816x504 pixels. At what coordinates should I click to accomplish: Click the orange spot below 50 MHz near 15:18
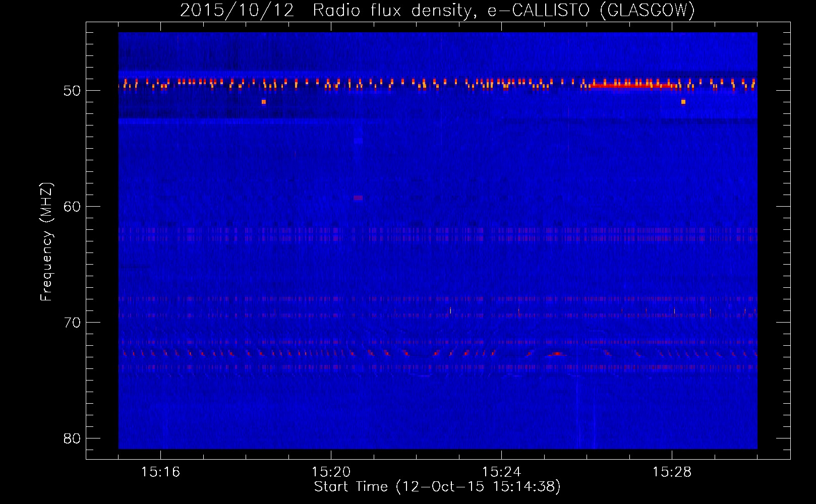click(264, 102)
